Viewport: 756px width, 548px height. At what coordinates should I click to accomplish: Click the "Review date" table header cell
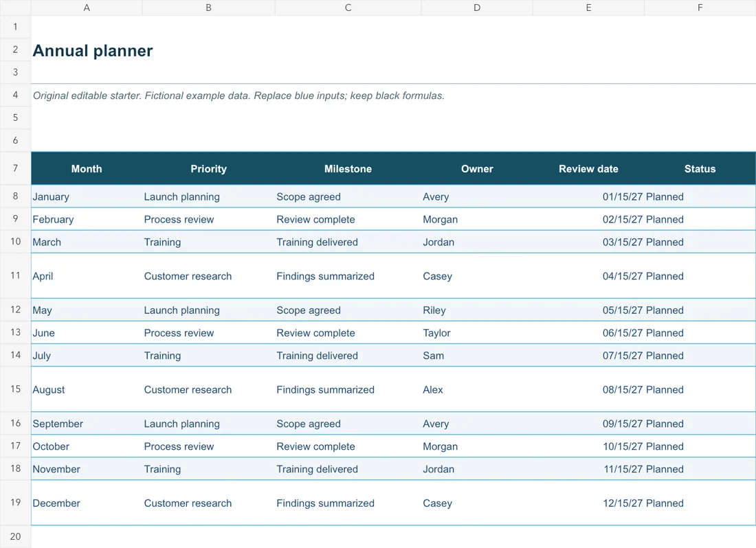click(589, 168)
